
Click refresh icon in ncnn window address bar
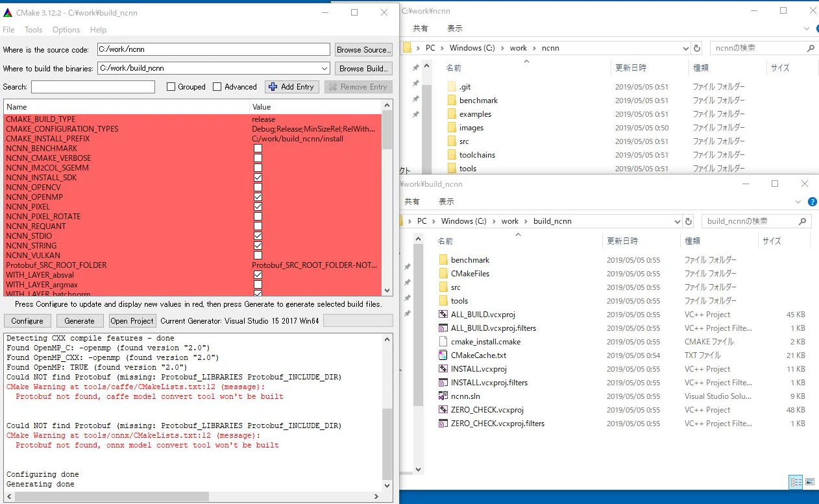pos(697,48)
